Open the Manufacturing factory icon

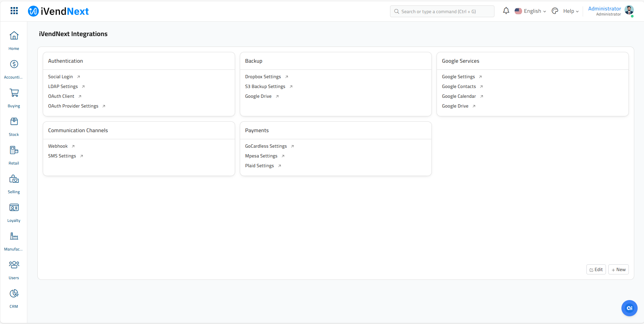[x=14, y=236]
